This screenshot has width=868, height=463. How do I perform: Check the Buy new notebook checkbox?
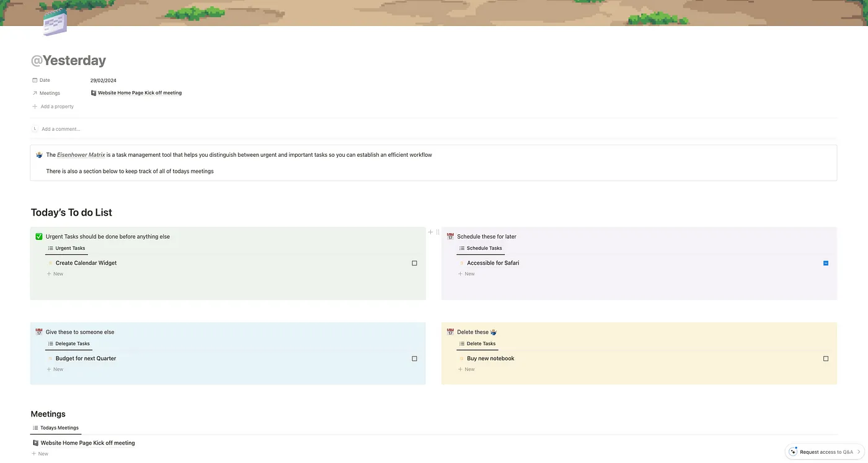(x=825, y=359)
